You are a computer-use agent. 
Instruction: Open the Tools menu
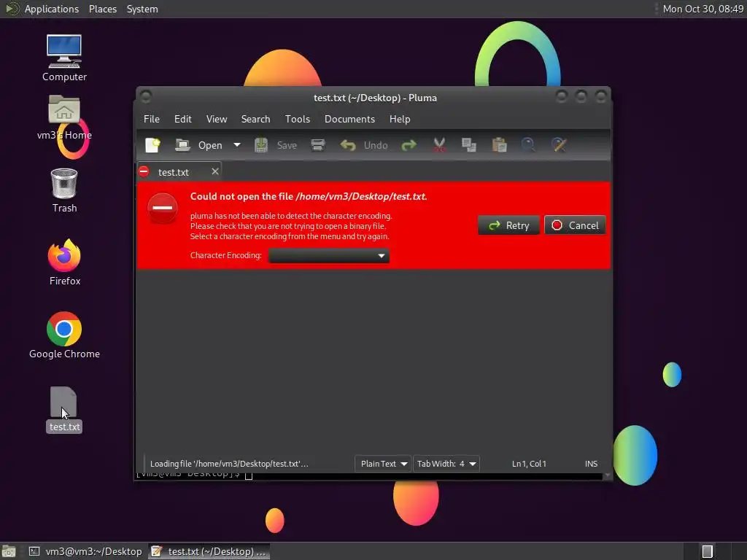coord(298,119)
